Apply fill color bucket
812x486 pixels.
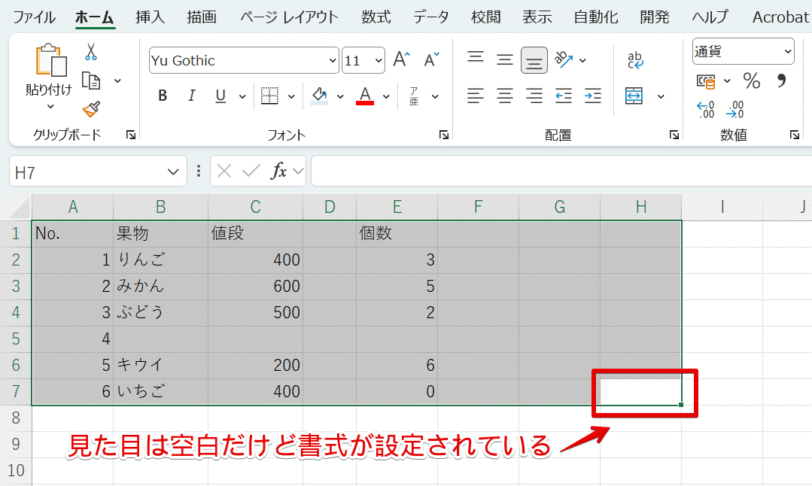point(319,96)
